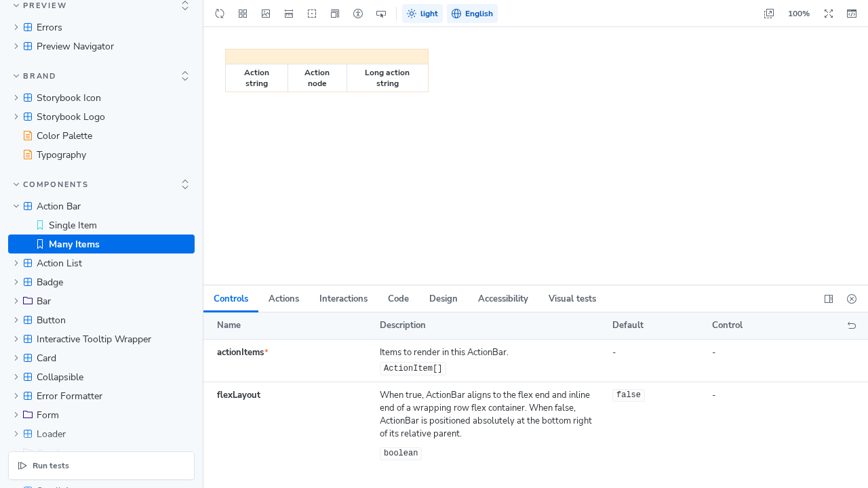Expand the Errors tree item
The image size is (868, 488).
[x=101, y=27]
